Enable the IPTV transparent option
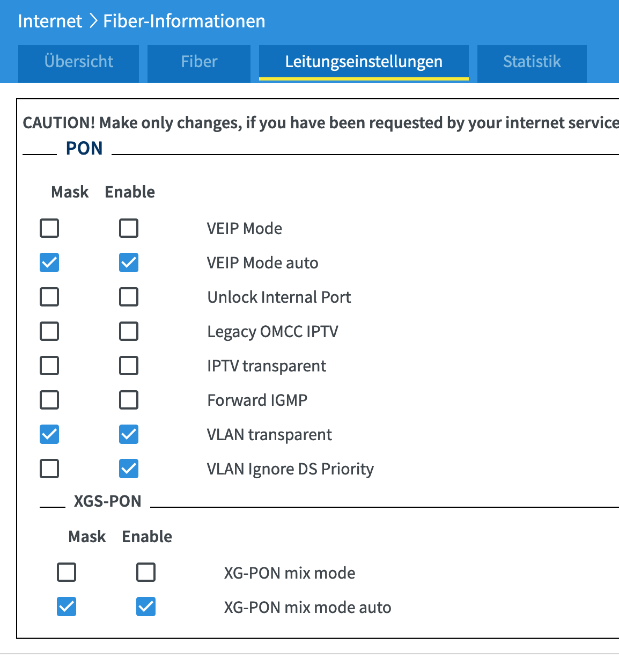 (x=129, y=366)
